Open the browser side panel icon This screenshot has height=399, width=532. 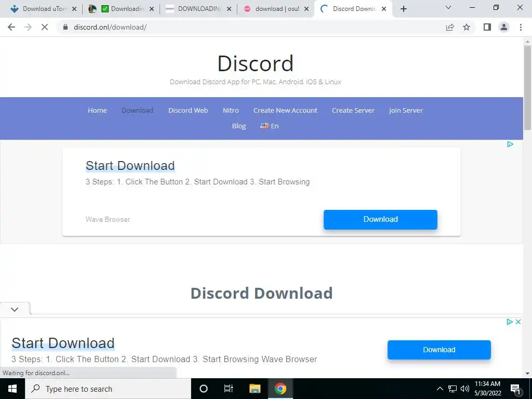[x=487, y=27]
